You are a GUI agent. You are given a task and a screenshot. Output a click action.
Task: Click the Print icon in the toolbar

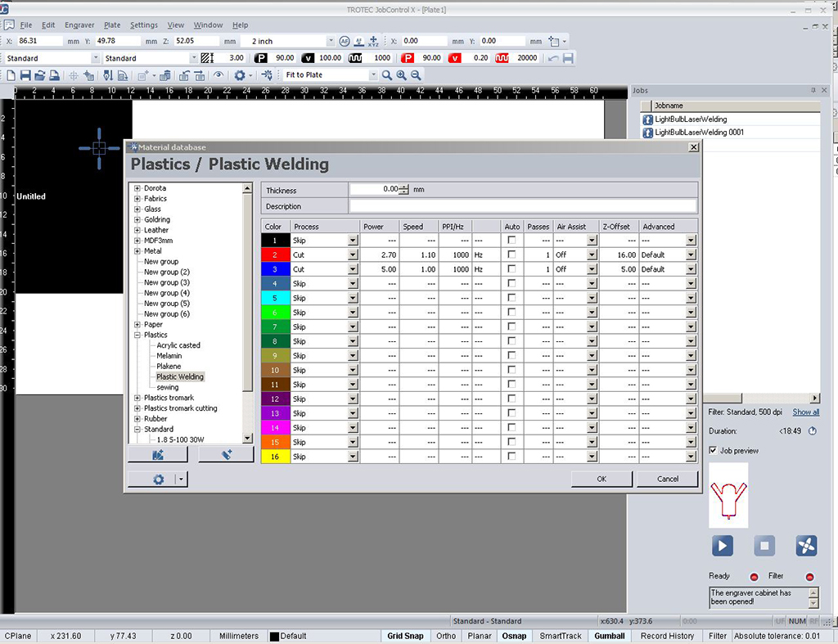(54, 75)
